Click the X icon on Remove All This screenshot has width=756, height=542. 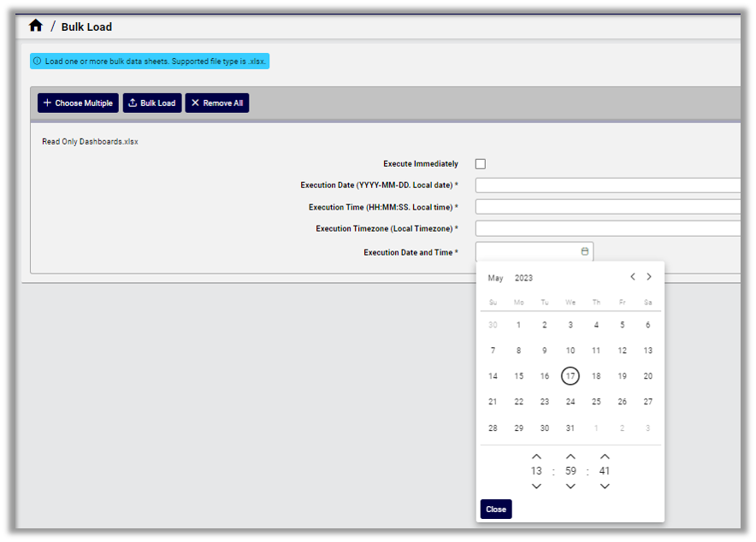(x=194, y=103)
